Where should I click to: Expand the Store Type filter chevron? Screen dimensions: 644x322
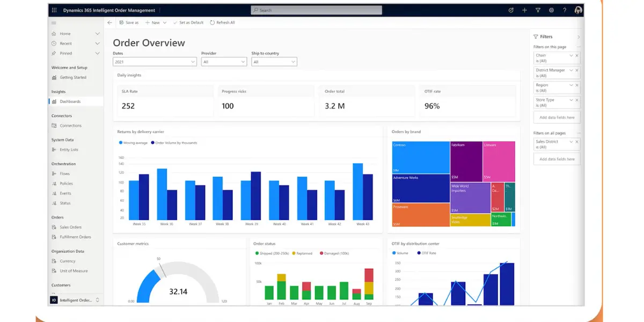pos(571,100)
